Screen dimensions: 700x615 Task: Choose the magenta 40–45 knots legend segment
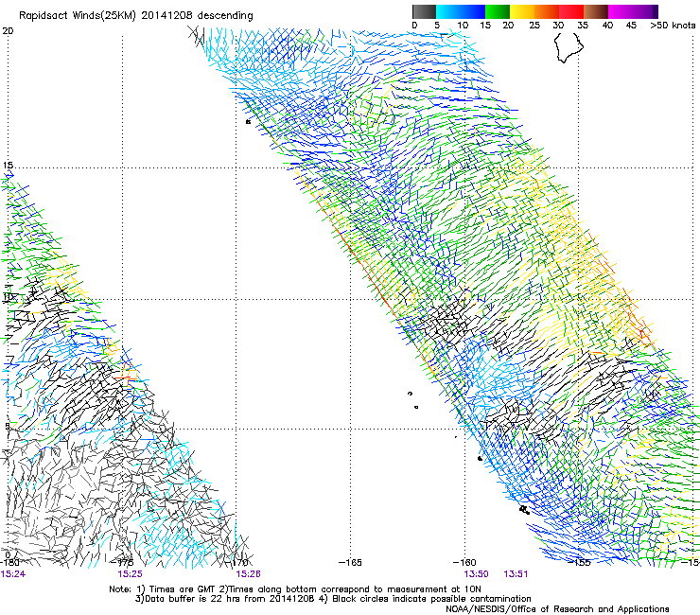(x=621, y=11)
